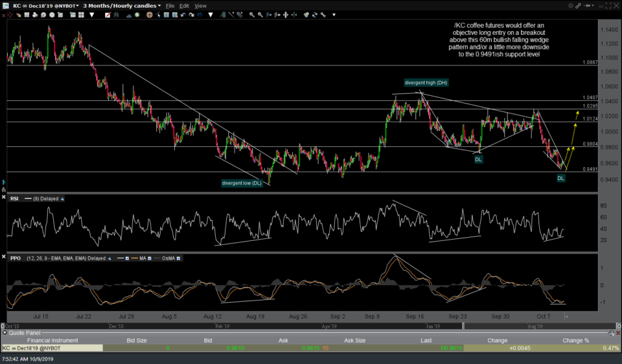Screen dimensions: 622x364
Task: Click the refresh chart icon
Action: click(314, 14)
